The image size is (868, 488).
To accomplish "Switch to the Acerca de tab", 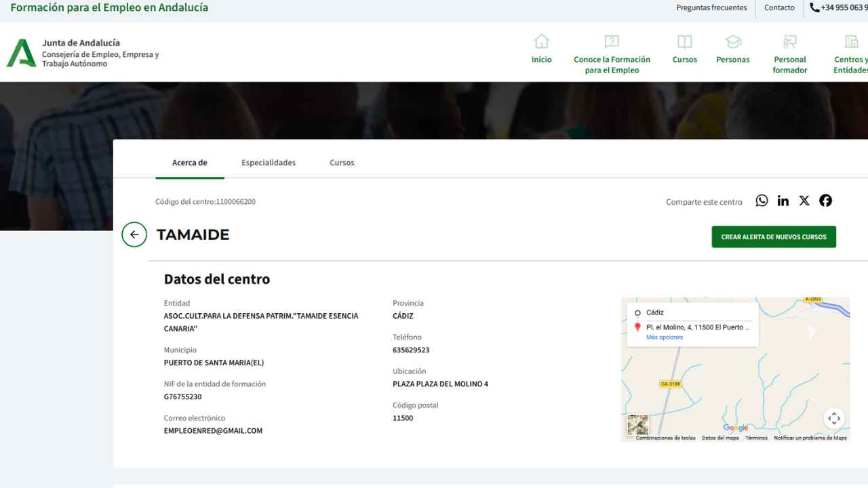I will (x=190, y=163).
